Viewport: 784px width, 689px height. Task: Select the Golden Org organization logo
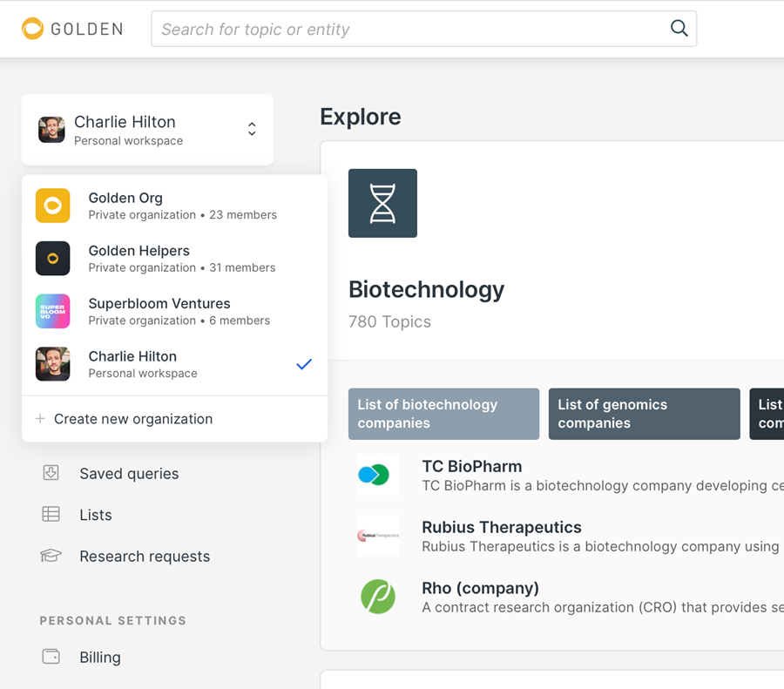52,206
